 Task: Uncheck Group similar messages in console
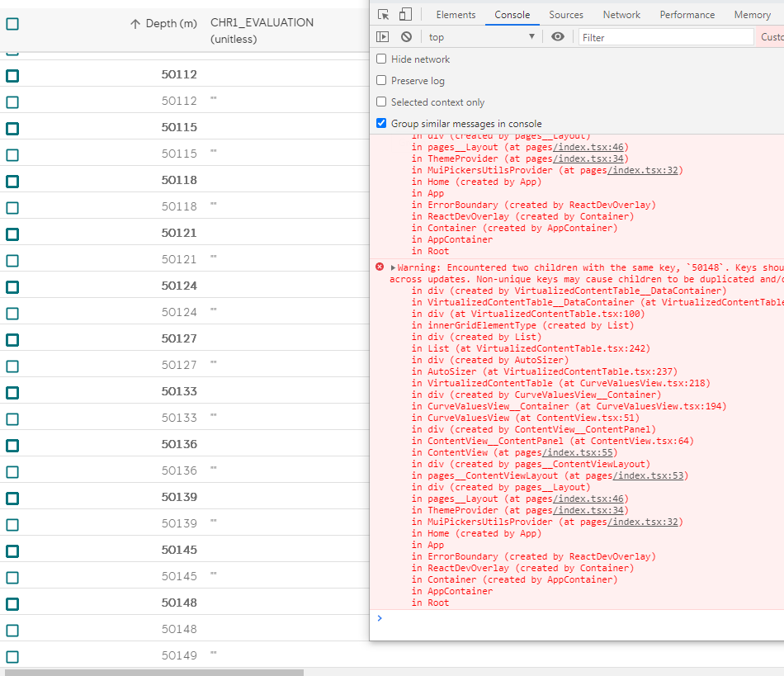(x=381, y=125)
